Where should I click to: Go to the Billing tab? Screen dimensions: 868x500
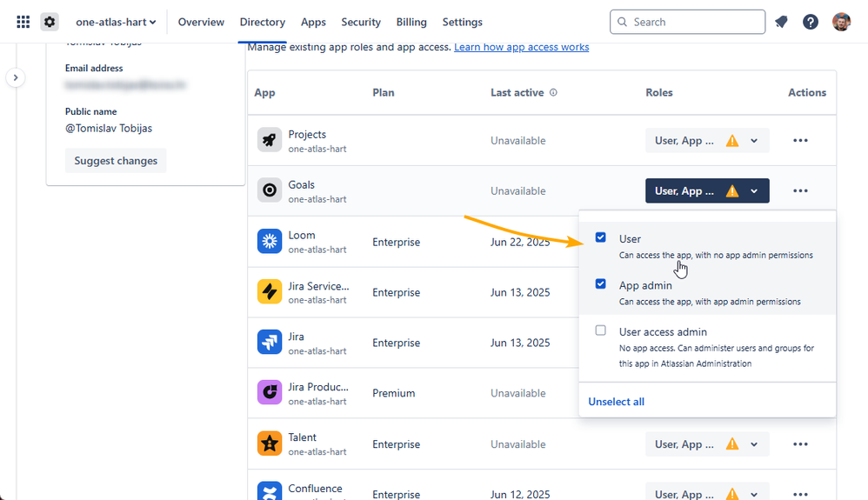tap(411, 22)
